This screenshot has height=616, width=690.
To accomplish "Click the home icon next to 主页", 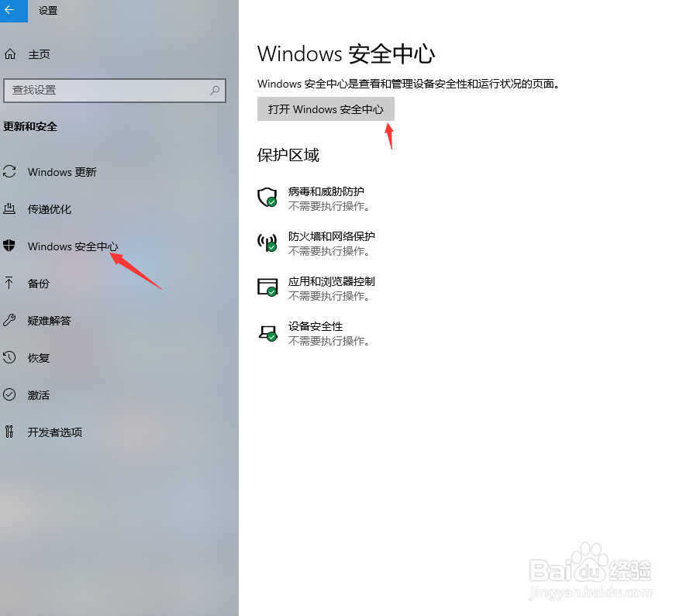I will point(10,54).
